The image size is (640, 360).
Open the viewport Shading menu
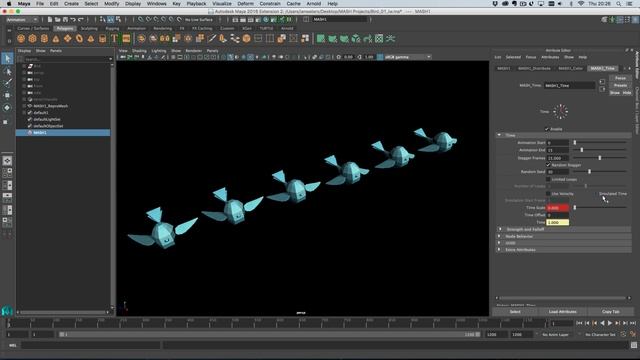pyautogui.click(x=139, y=51)
